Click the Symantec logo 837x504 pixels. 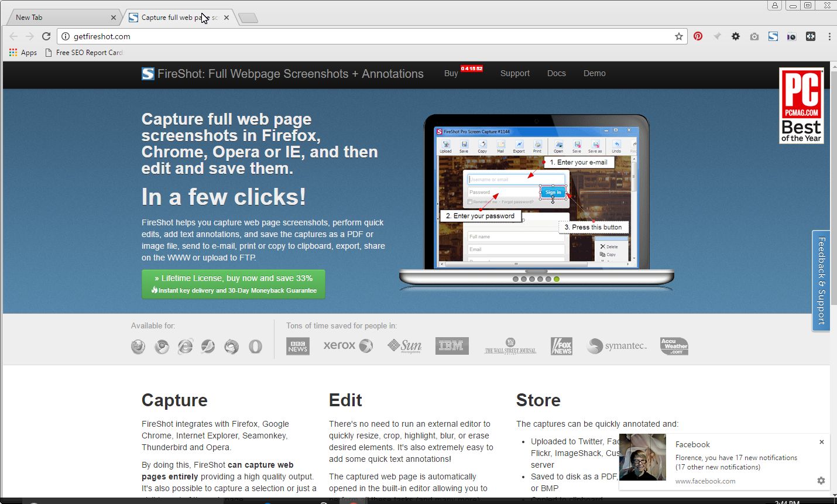tap(618, 346)
